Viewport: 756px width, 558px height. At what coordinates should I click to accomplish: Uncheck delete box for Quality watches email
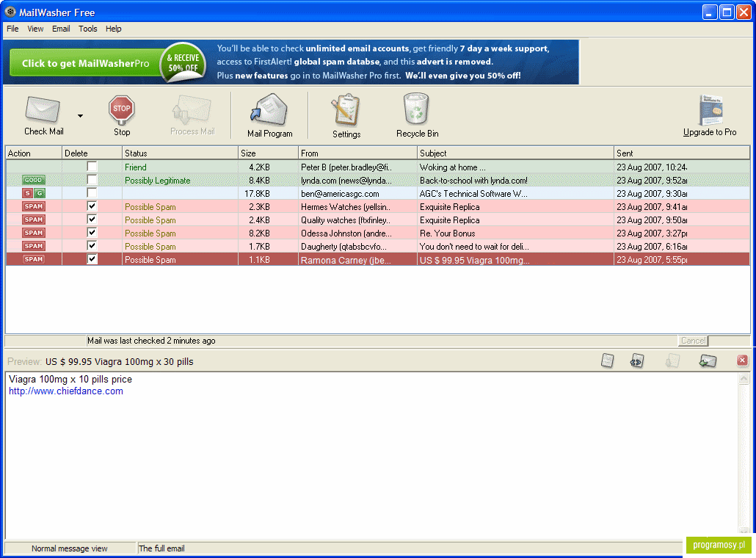tap(92, 219)
